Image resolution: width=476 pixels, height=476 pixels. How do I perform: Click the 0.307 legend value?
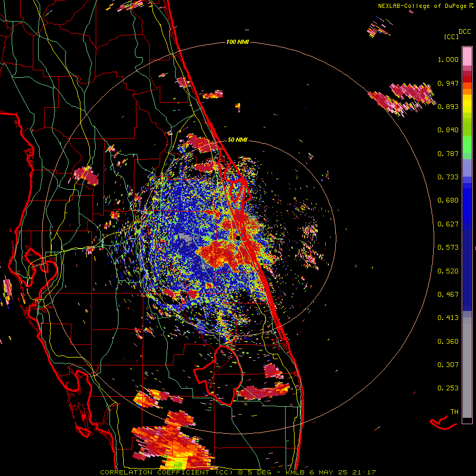[448, 365]
